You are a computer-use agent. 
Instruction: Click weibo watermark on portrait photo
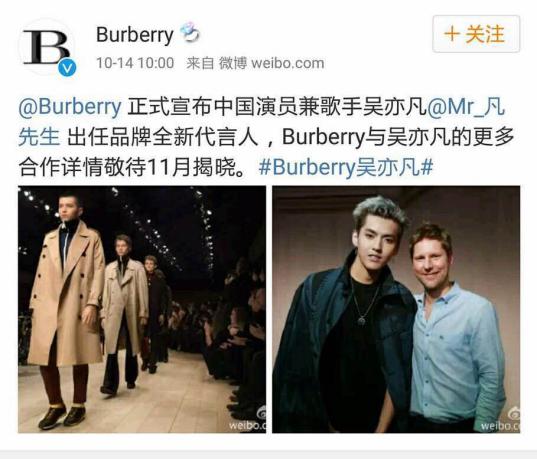[500, 420]
